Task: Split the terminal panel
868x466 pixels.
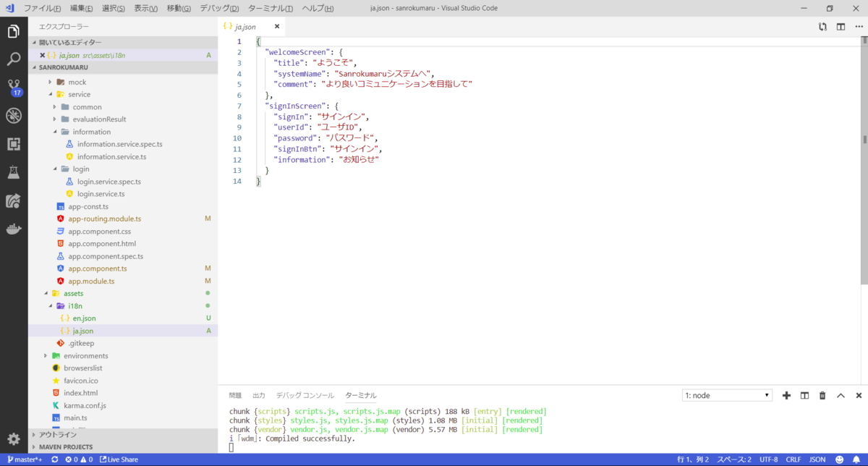Action: coord(805,395)
